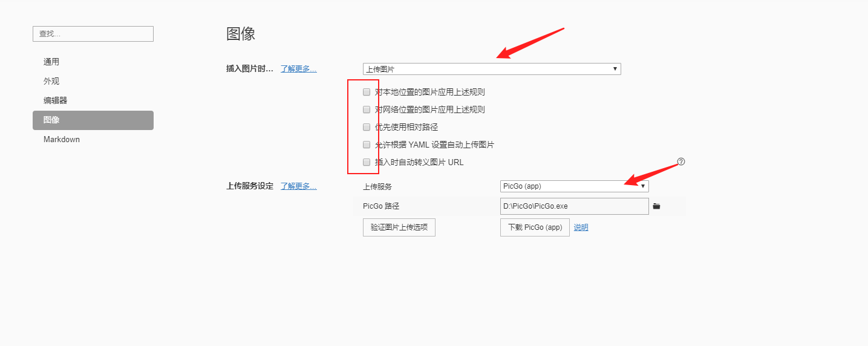Focus the 查找 search field
Image resolution: width=868 pixels, height=346 pixels.
[x=93, y=34]
